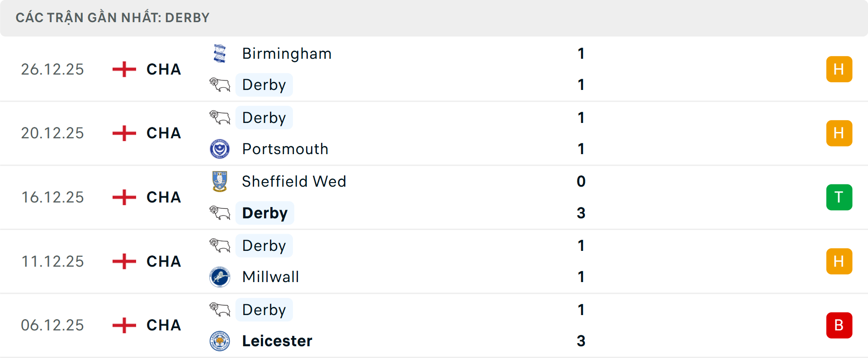Click the England flag next to the 26.12.25 match
This screenshot has width=868, height=358.
(123, 69)
